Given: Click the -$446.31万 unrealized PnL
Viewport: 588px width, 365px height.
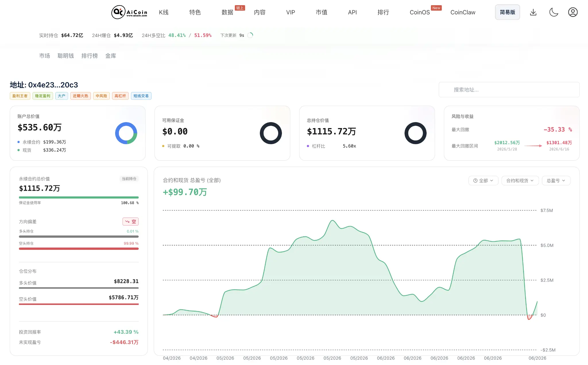Looking at the screenshot, I should click(124, 342).
